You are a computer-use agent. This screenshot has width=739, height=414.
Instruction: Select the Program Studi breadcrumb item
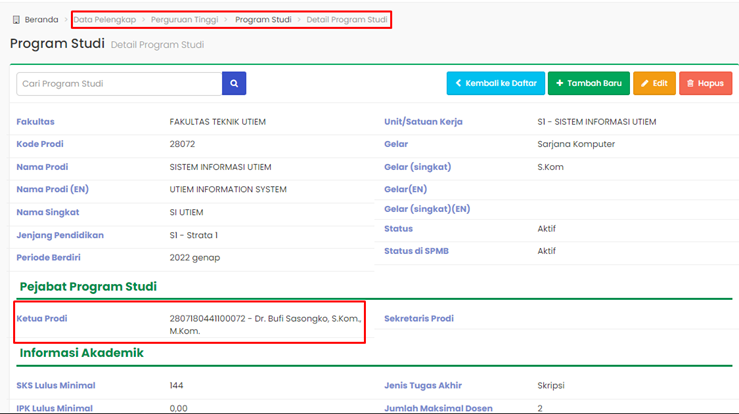[264, 19]
